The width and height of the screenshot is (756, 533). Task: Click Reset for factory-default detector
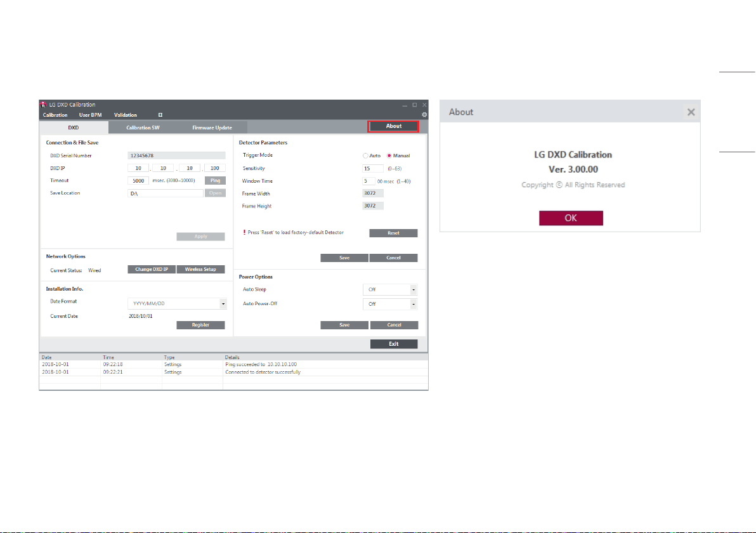pyautogui.click(x=393, y=233)
